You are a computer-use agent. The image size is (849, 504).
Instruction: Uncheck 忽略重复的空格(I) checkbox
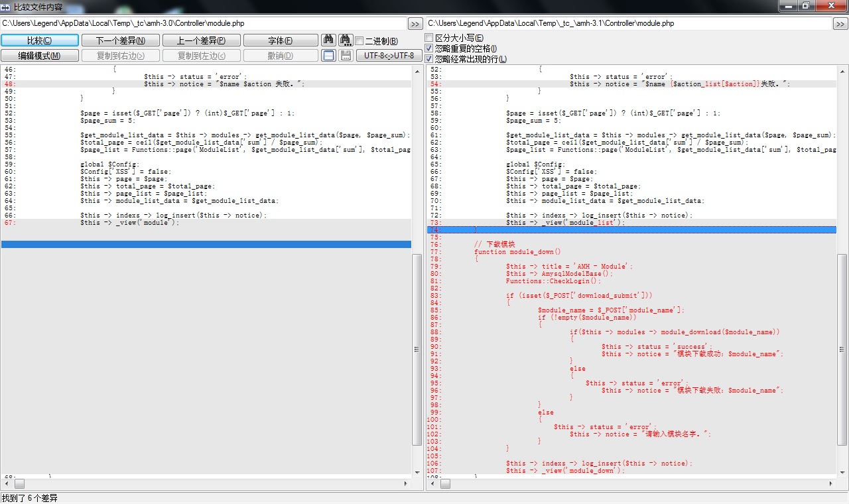pos(429,48)
